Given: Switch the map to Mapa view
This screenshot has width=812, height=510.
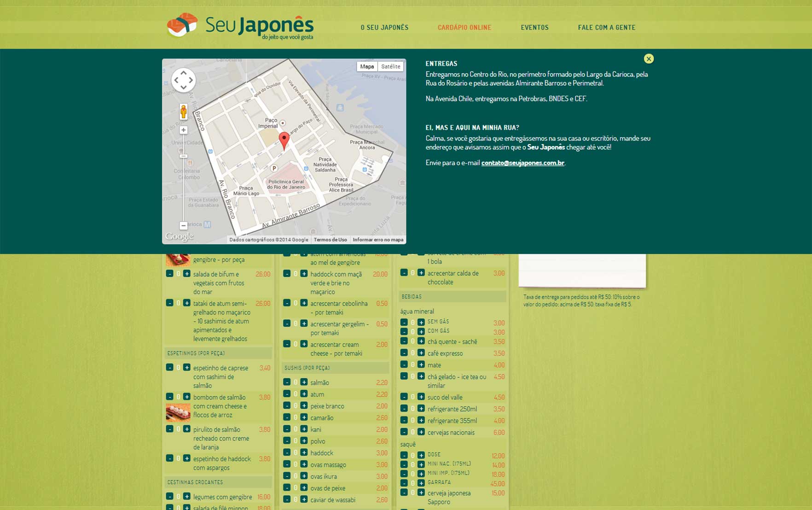Looking at the screenshot, I should [x=367, y=66].
